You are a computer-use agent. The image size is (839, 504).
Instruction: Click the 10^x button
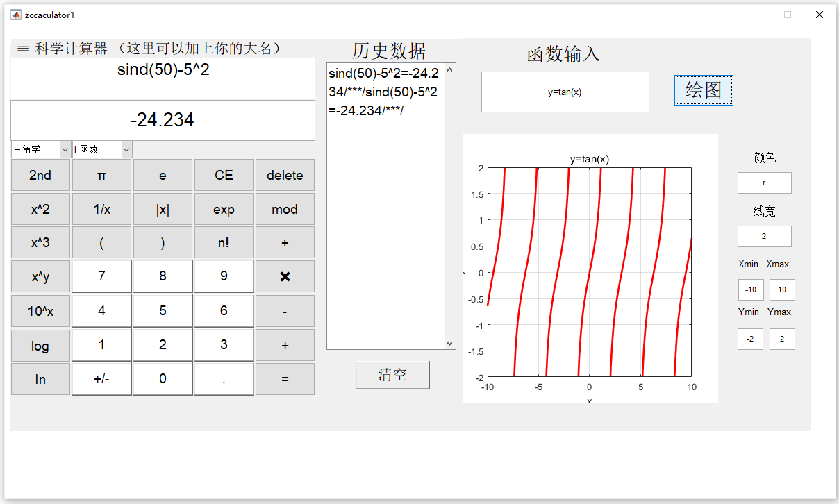(40, 311)
